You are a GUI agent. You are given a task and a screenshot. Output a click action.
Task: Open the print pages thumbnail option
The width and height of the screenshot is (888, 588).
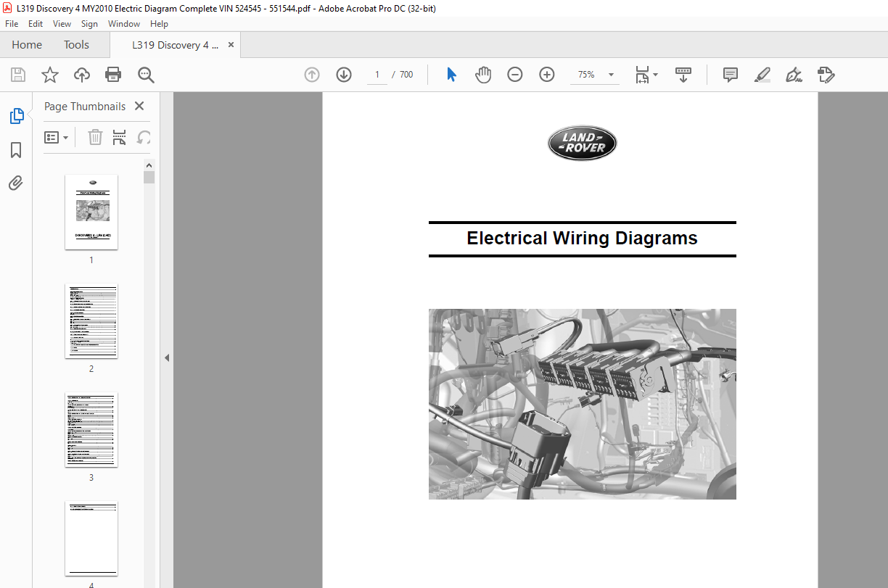point(120,137)
